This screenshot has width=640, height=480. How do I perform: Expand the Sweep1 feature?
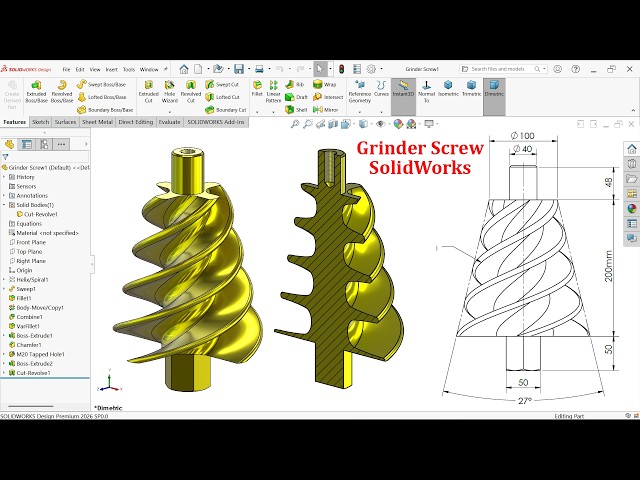tap(4, 289)
